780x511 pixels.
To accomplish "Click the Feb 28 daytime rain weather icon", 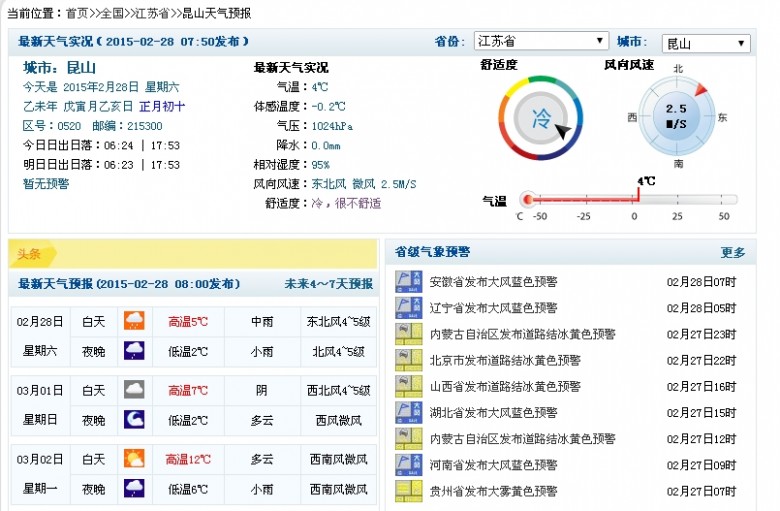I will tap(134, 321).
